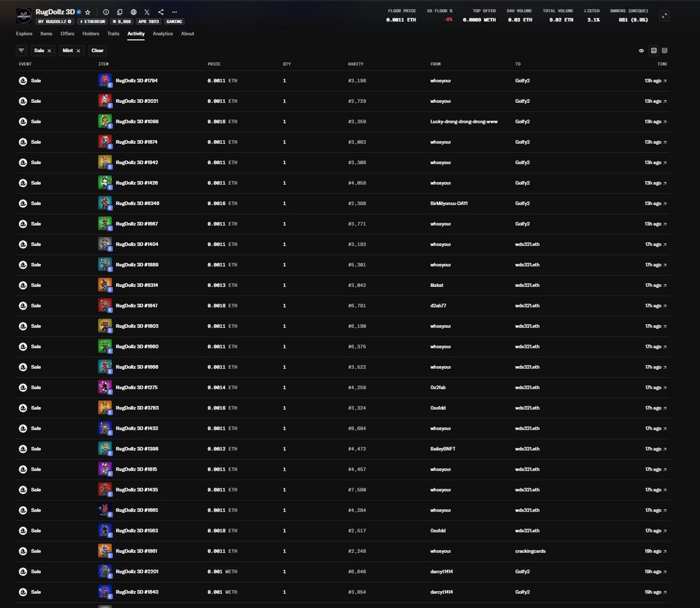Screen dimensions: 700x608
Task: Share the collection via the share icon
Action: (x=161, y=12)
